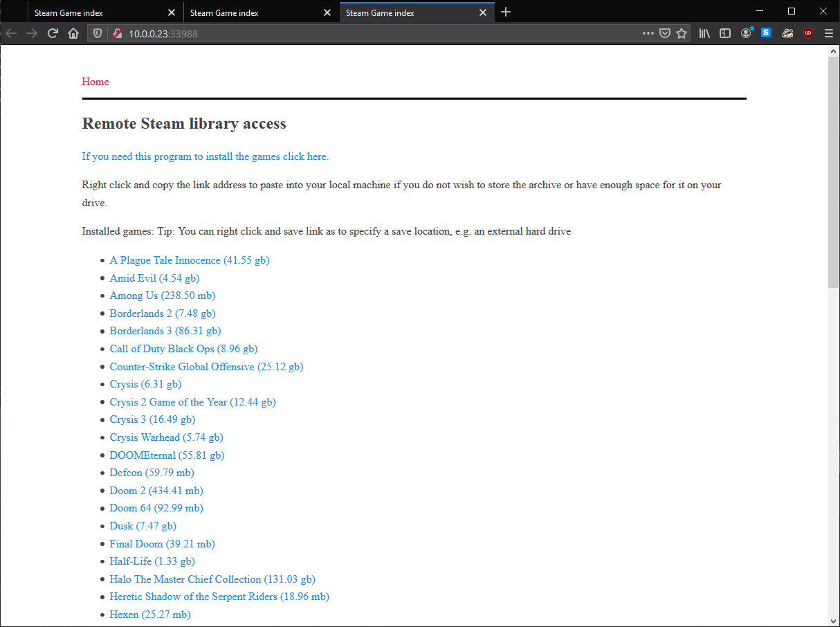Toggle the browser sidebar view
This screenshot has width=840, height=627.
coord(725,33)
